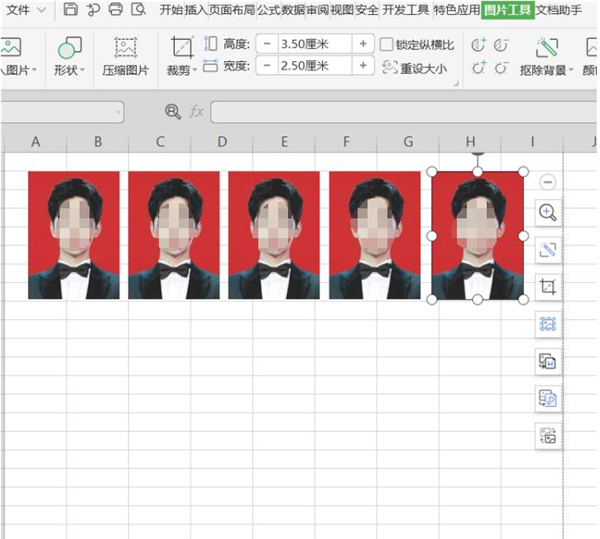600x539 pixels.
Task: Click the crop icon in floating side toolbar
Action: point(547,287)
